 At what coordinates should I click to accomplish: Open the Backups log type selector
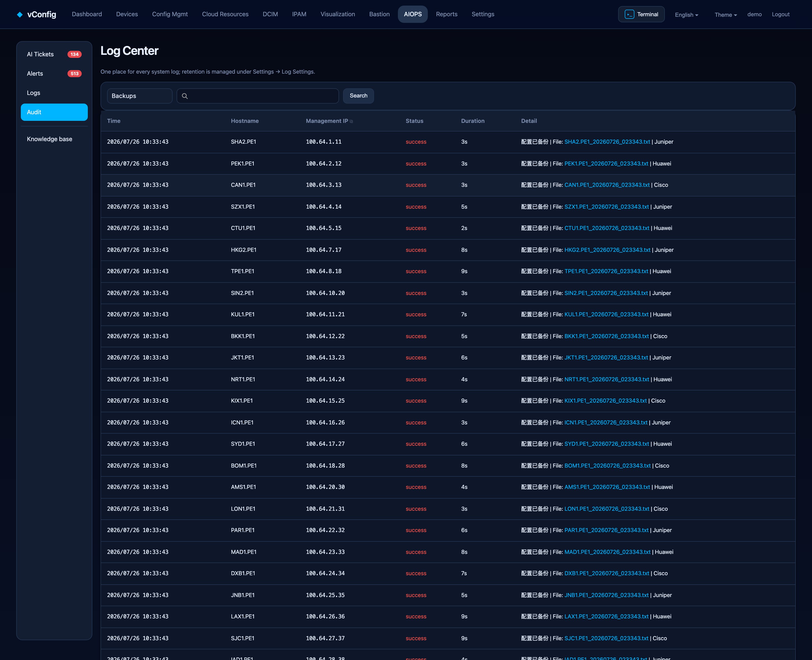tap(140, 96)
